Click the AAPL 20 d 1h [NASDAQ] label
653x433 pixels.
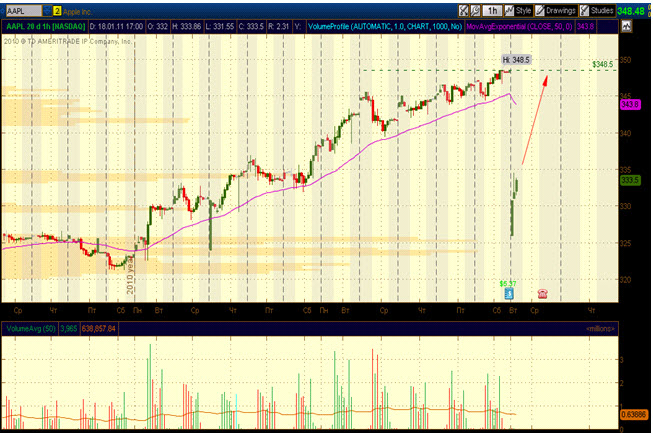46,27
